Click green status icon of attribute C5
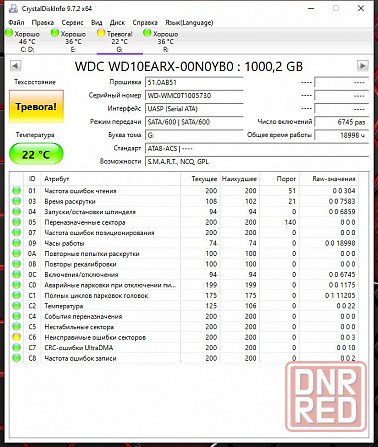The height and width of the screenshot is (447, 378). point(16,327)
